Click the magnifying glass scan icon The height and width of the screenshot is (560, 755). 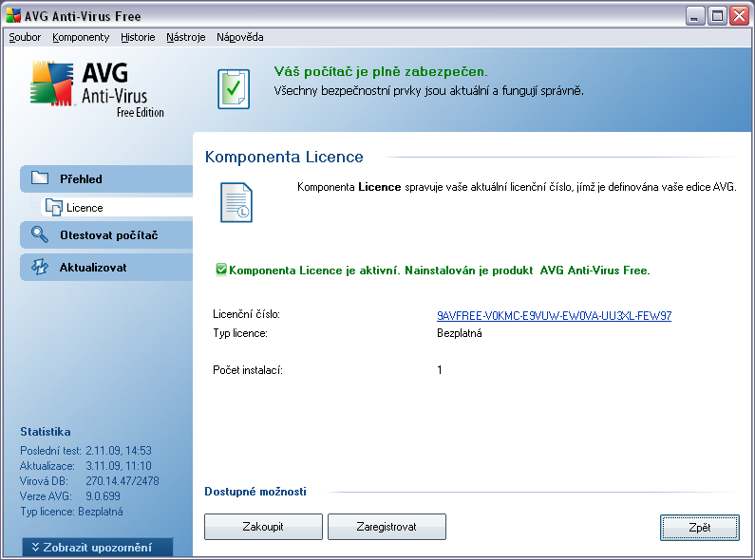pyautogui.click(x=40, y=234)
